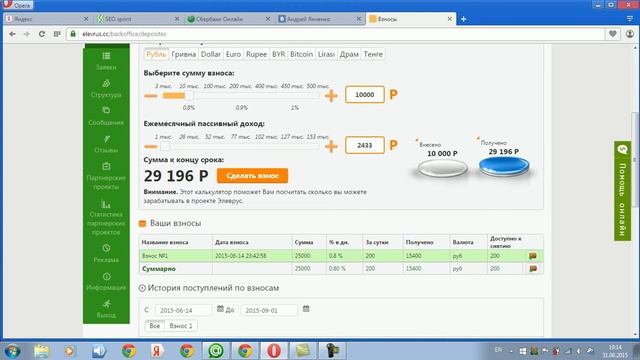640x360 pixels.
Task: Select the Тенге currency tab
Action: coord(373,54)
